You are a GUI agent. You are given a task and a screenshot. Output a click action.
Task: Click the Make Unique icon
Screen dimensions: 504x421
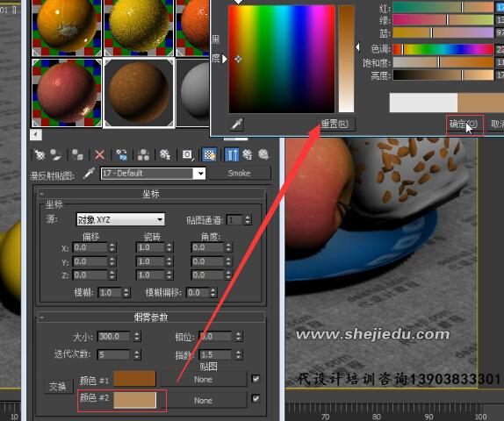pos(143,154)
